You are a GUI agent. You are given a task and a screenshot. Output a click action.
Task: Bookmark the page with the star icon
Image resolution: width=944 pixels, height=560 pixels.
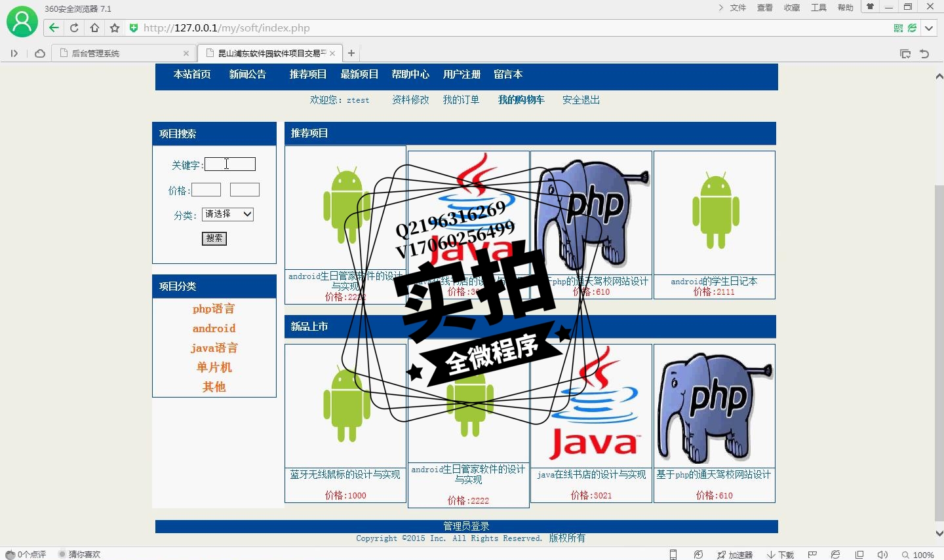point(115,28)
